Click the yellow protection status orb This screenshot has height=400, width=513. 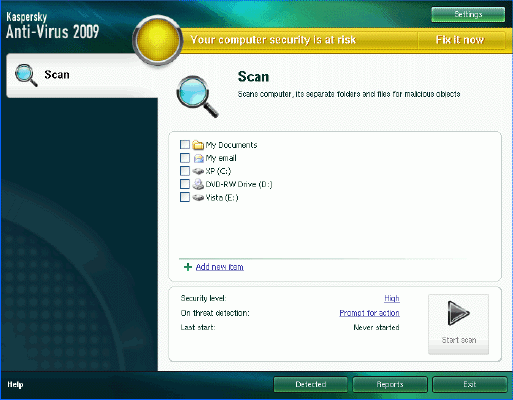click(157, 40)
